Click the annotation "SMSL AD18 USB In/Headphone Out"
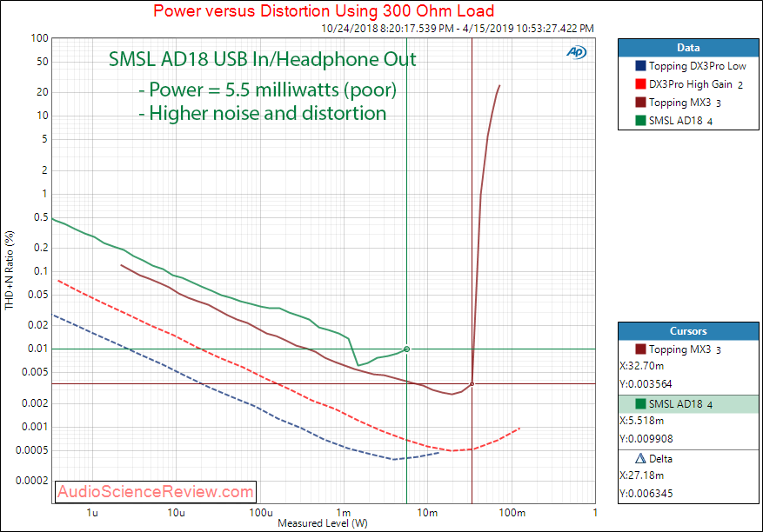The image size is (763, 532). click(262, 59)
